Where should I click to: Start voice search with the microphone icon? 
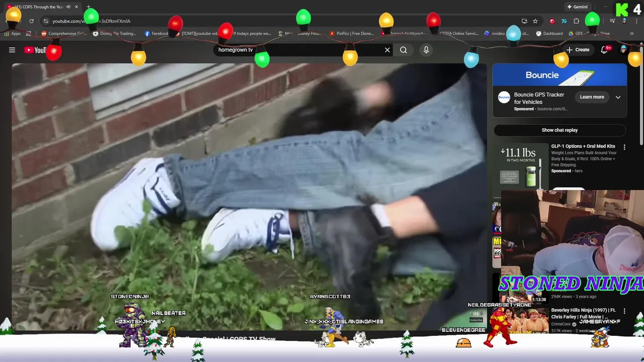[426, 50]
